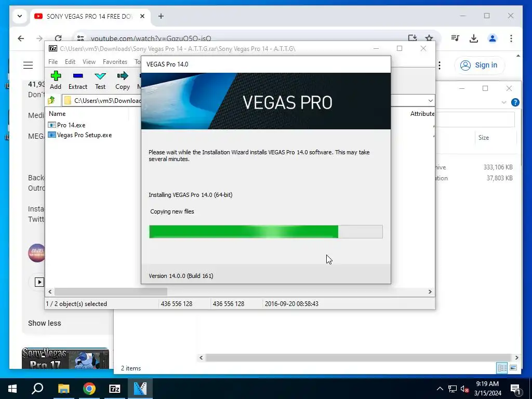Open File Explorer from the taskbar
The width and height of the screenshot is (532, 399).
tap(63, 389)
